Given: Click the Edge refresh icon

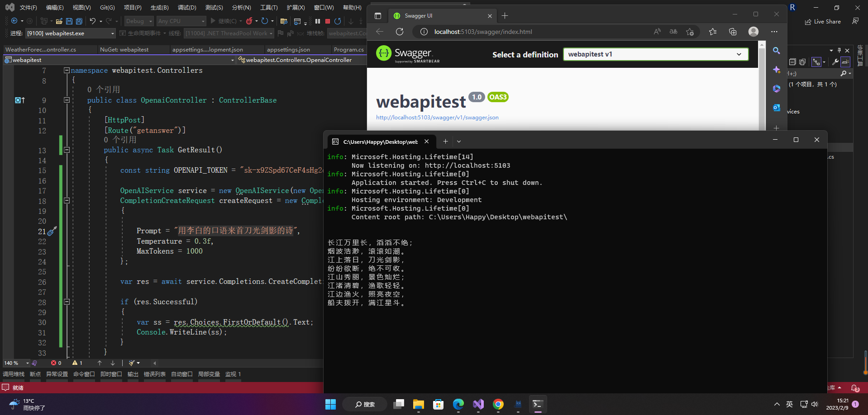Looking at the screenshot, I should [x=400, y=31].
